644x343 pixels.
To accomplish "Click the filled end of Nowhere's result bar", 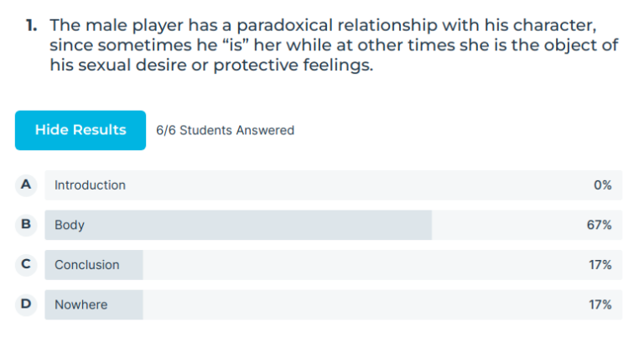I will coord(134,304).
